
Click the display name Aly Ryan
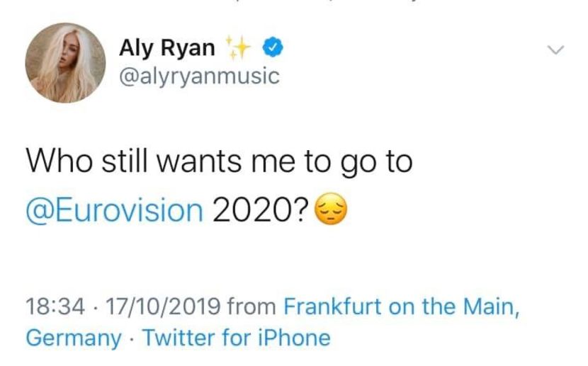[166, 48]
